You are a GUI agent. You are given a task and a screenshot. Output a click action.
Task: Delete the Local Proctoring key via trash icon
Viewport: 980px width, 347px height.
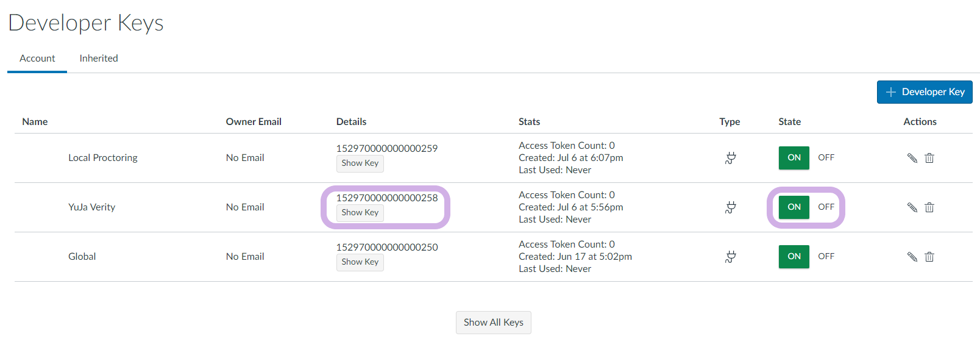[x=929, y=158]
